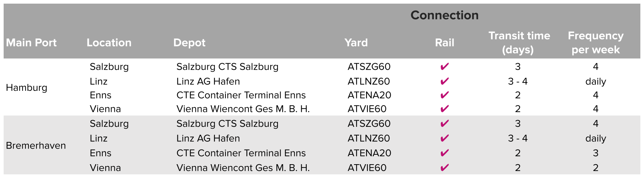The width and height of the screenshot is (644, 178).
Task: Click the rail checkmark for Bremerhaven Enns
Action: [x=444, y=153]
